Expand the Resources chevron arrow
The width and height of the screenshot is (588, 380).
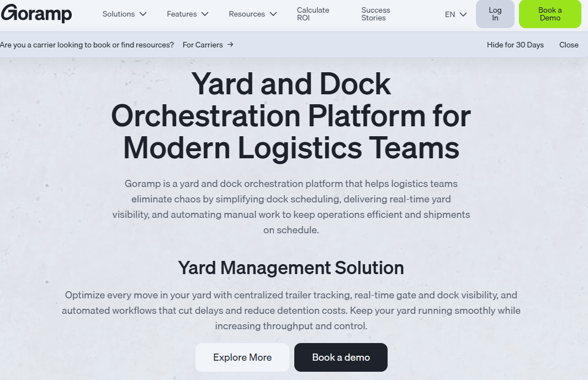click(x=273, y=14)
